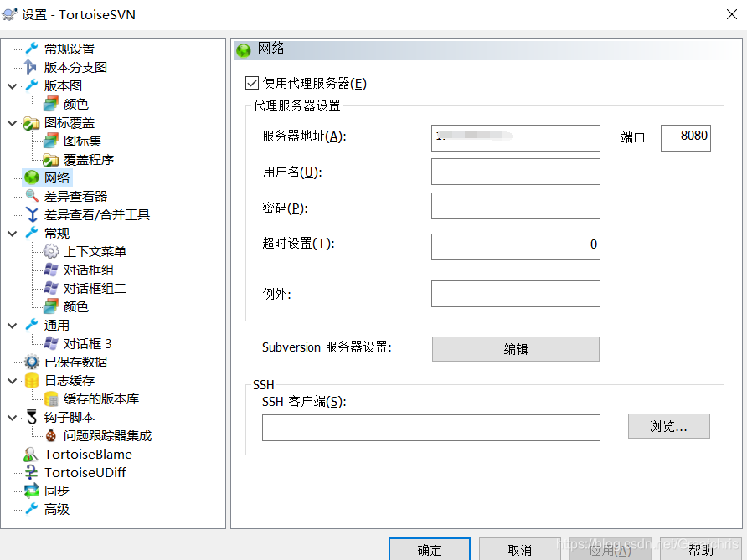Click the 同步 sync arrows icon
Viewport: 747px width, 560px height.
[x=32, y=491]
